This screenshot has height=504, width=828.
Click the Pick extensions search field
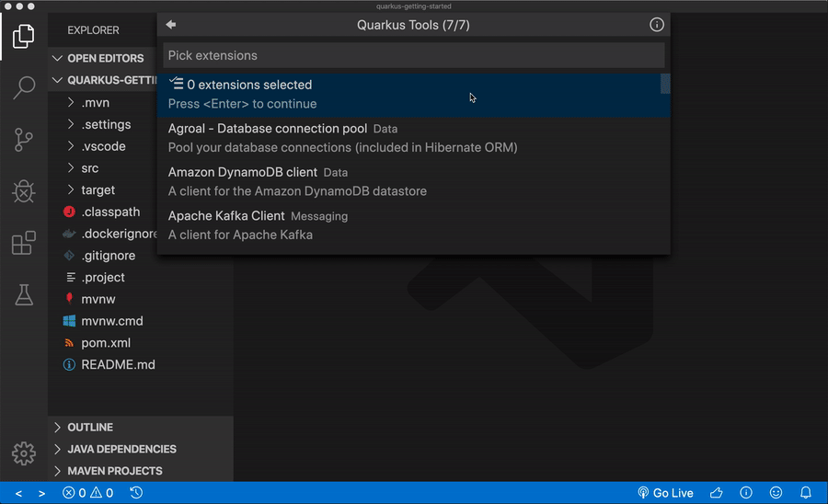(413, 55)
